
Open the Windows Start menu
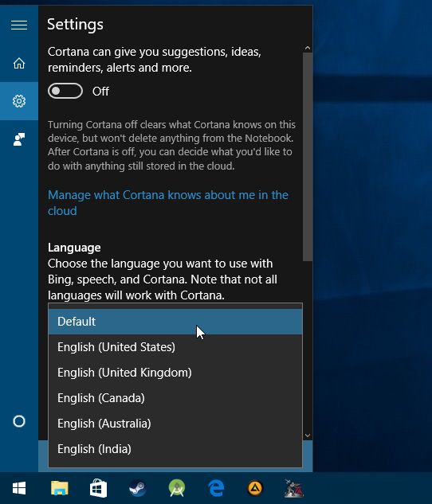pyautogui.click(x=19, y=488)
